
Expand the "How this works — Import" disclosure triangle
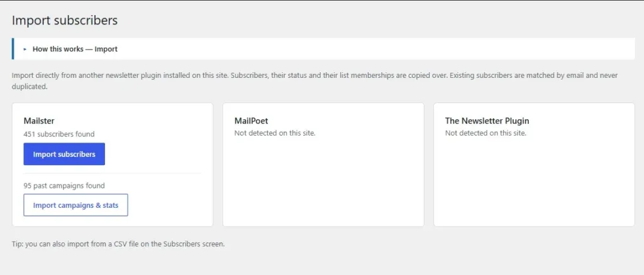pos(25,49)
